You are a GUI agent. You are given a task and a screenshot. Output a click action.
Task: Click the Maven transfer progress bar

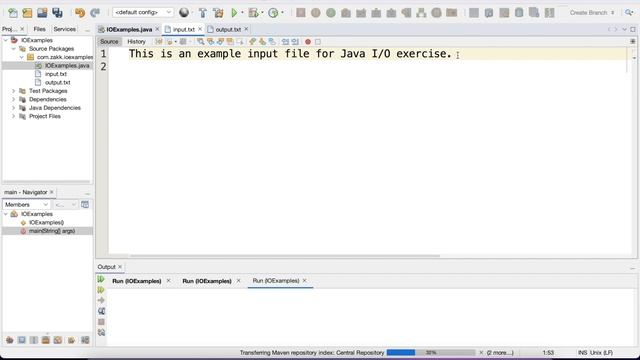tap(431, 352)
